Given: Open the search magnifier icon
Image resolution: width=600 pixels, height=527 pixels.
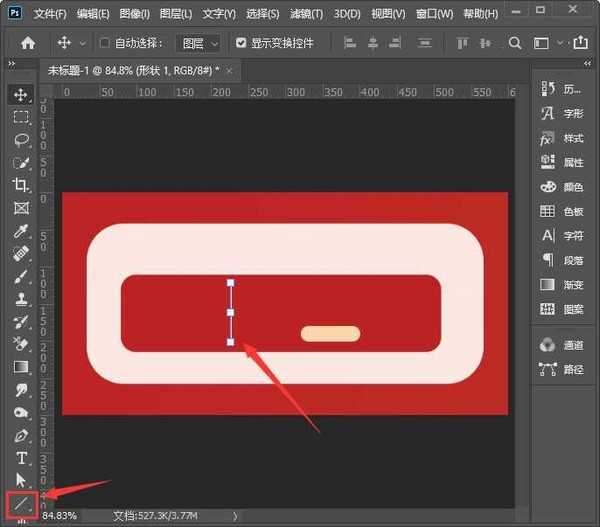Looking at the screenshot, I should pos(515,44).
